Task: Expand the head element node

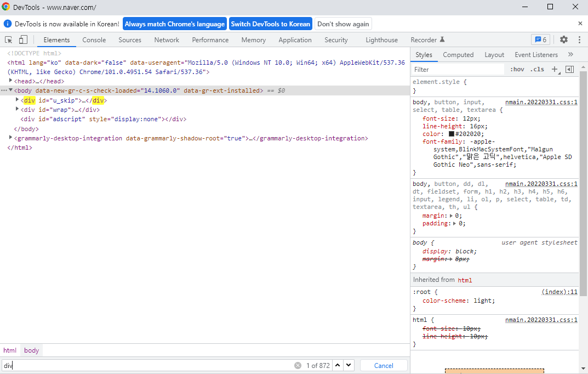Action: click(x=10, y=81)
